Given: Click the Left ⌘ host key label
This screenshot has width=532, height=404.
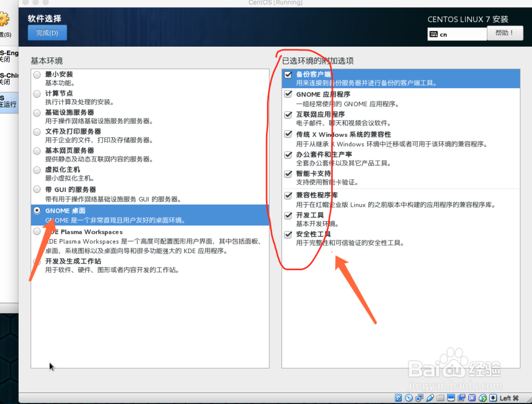Looking at the screenshot, I should click(509, 398).
